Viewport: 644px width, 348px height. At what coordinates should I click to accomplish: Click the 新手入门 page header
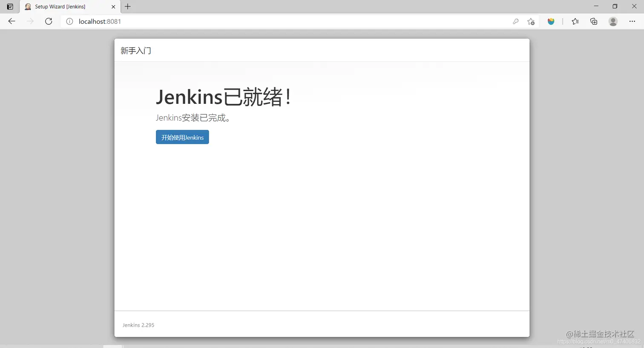coord(135,50)
